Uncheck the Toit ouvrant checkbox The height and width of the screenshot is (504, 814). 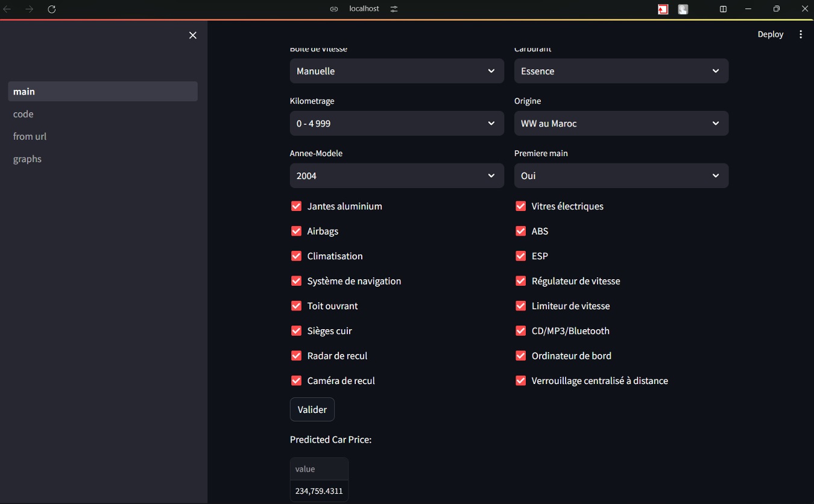(296, 306)
